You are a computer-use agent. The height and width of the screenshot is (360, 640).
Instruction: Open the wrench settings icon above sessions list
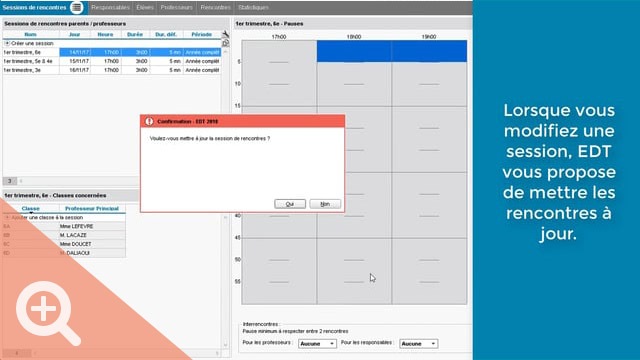click(225, 34)
